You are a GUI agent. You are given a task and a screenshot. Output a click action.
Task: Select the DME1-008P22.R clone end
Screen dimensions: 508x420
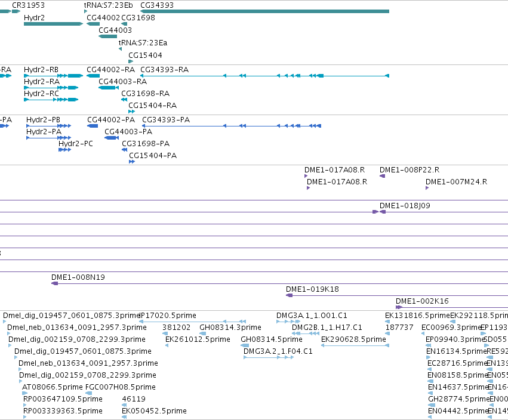point(410,170)
